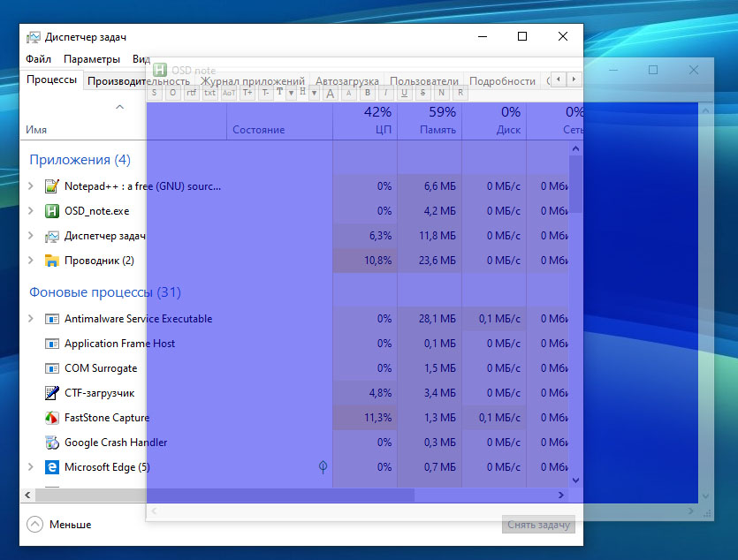
Task: Click the Application Frame Host icon
Action: click(52, 344)
